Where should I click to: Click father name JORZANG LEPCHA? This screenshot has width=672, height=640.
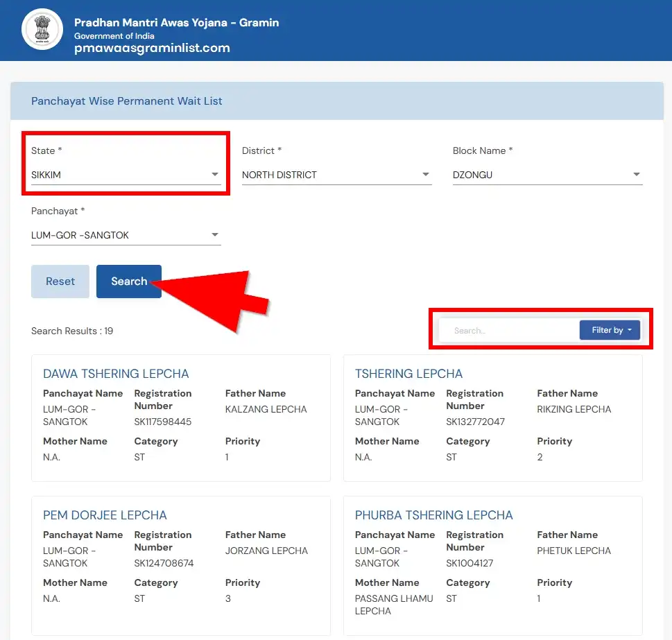pyautogui.click(x=266, y=551)
